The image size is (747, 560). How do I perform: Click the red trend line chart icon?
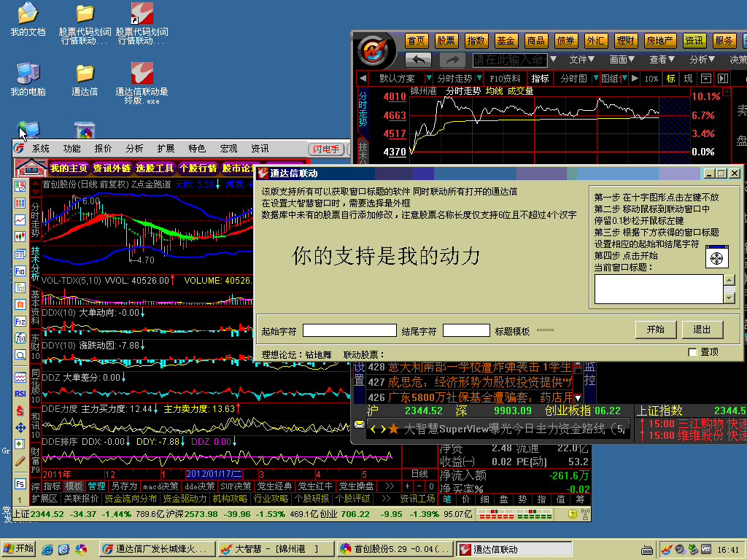pos(20,219)
